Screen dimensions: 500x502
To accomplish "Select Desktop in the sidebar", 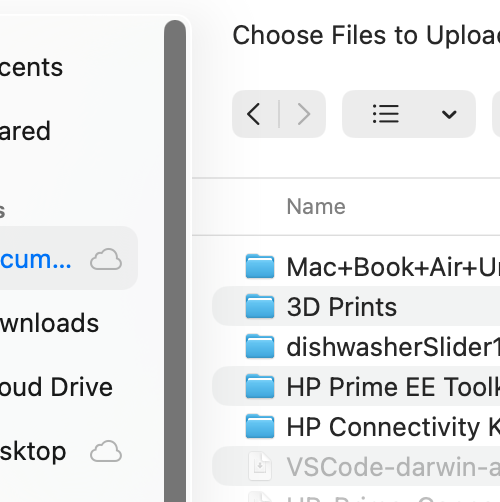I will (x=33, y=451).
